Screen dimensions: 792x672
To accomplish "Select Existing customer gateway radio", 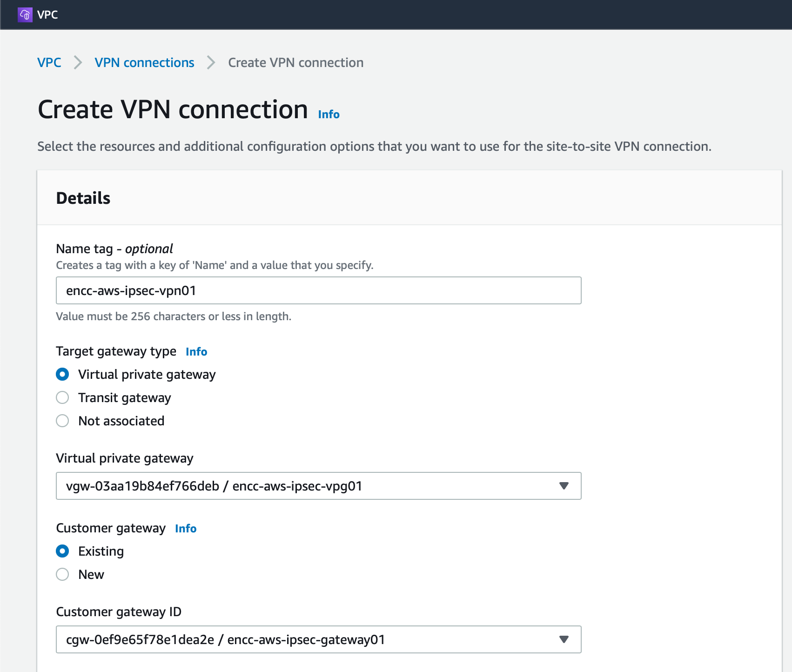I will [62, 551].
